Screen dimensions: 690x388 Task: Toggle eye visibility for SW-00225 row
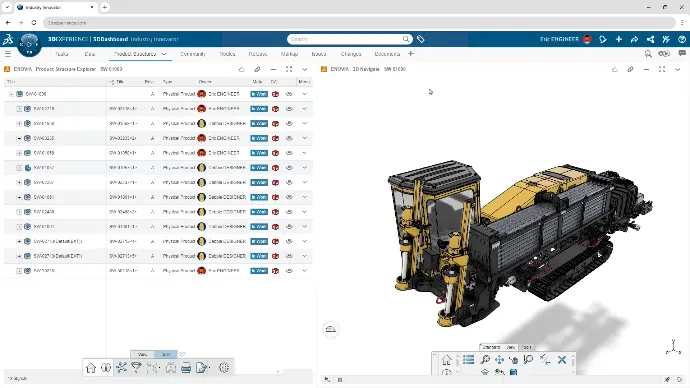[289, 138]
